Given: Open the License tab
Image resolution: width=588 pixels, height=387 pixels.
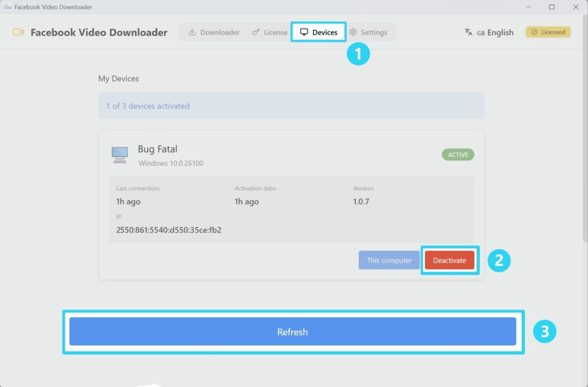Looking at the screenshot, I should [x=270, y=32].
